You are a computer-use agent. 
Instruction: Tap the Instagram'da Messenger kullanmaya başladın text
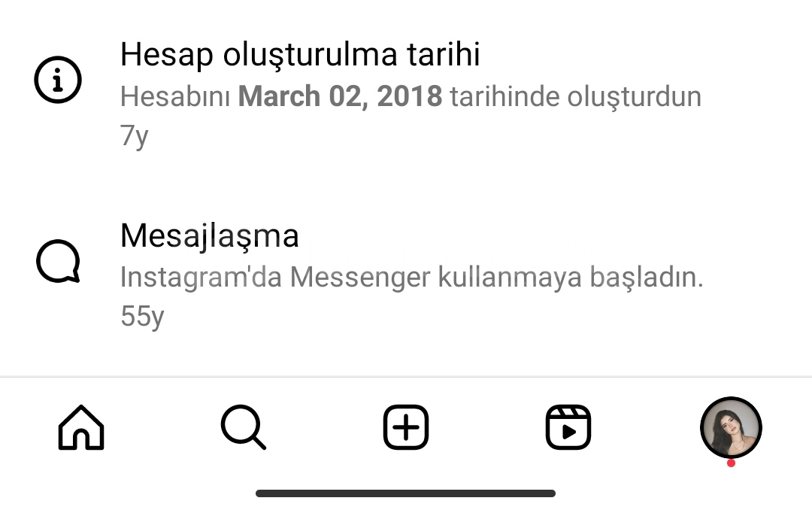coord(412,278)
